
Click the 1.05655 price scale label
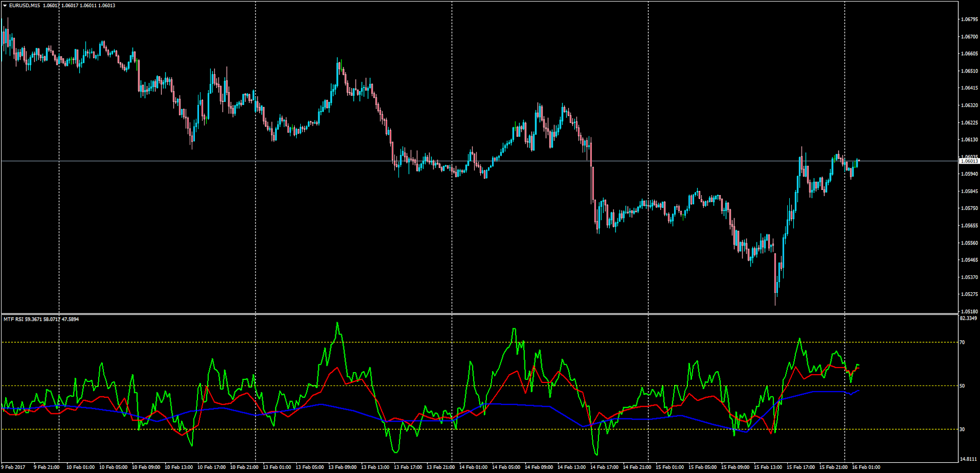coord(969,225)
